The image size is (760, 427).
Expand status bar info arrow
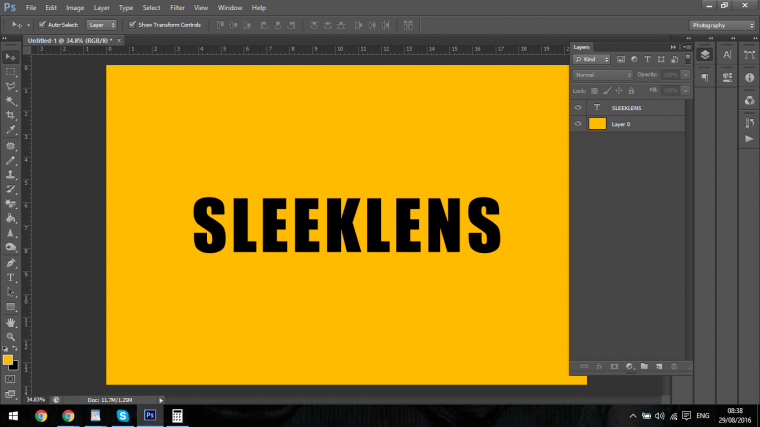161,400
